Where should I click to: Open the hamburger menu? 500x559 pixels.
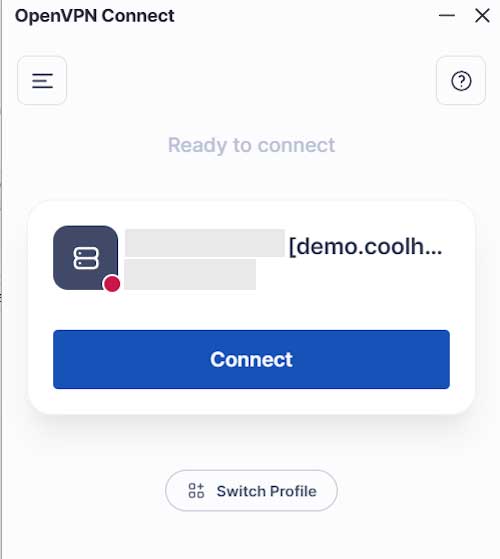[x=42, y=81]
